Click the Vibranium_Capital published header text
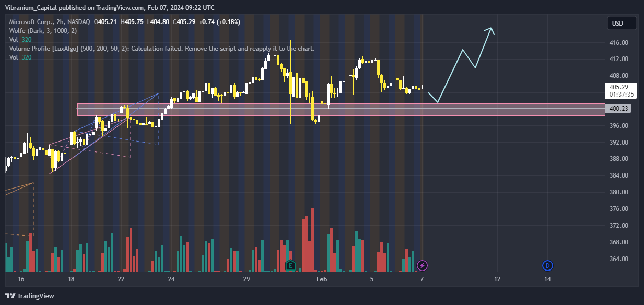Screen dimensions: 644x305 [x=110, y=7]
